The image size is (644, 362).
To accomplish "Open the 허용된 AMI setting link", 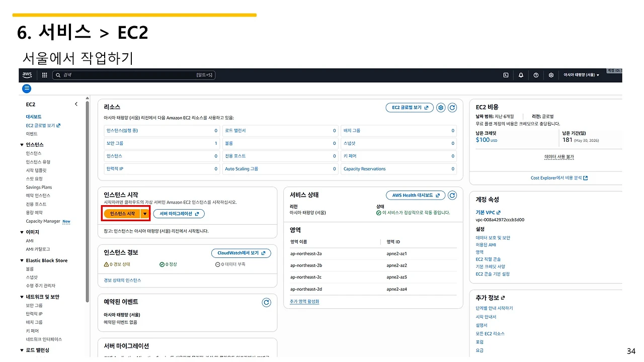I will point(486,245).
